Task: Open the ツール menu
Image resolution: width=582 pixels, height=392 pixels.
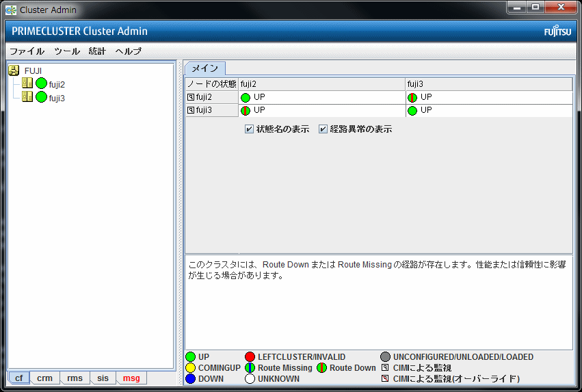Action: 67,51
